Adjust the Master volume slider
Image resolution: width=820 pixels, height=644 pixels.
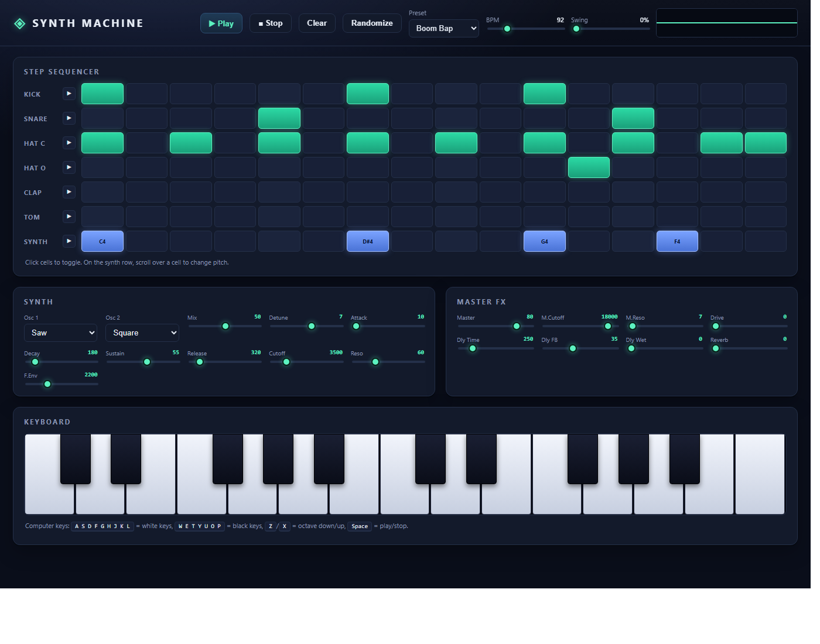496,326
